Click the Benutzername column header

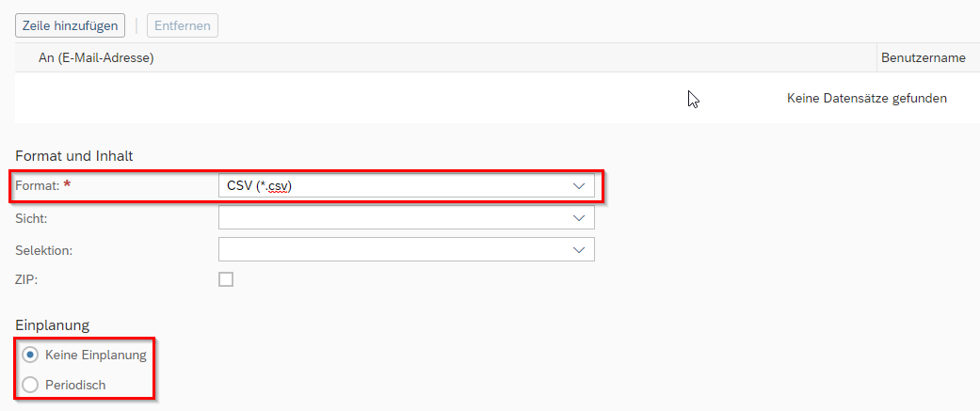tap(924, 58)
